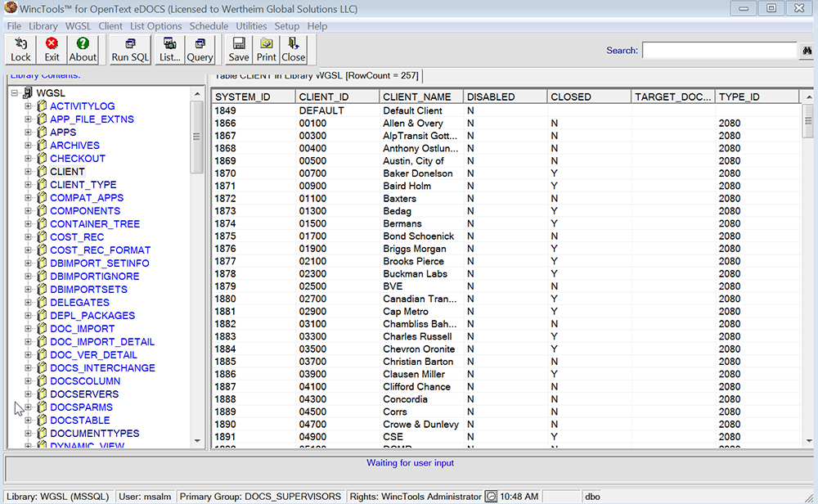Image resolution: width=818 pixels, height=504 pixels.
Task: Select the DOCSTABLE tree item
Action: [80, 420]
